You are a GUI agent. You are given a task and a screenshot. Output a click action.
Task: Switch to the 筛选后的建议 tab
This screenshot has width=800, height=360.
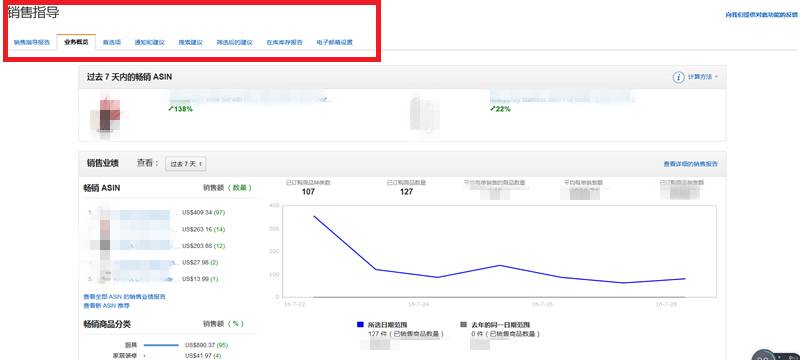pyautogui.click(x=234, y=42)
